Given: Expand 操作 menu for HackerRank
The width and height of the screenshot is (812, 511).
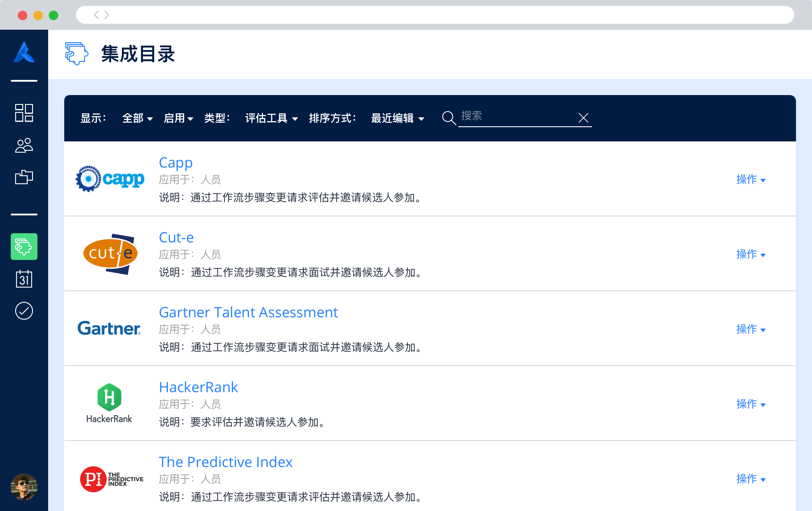Looking at the screenshot, I should [x=751, y=404].
